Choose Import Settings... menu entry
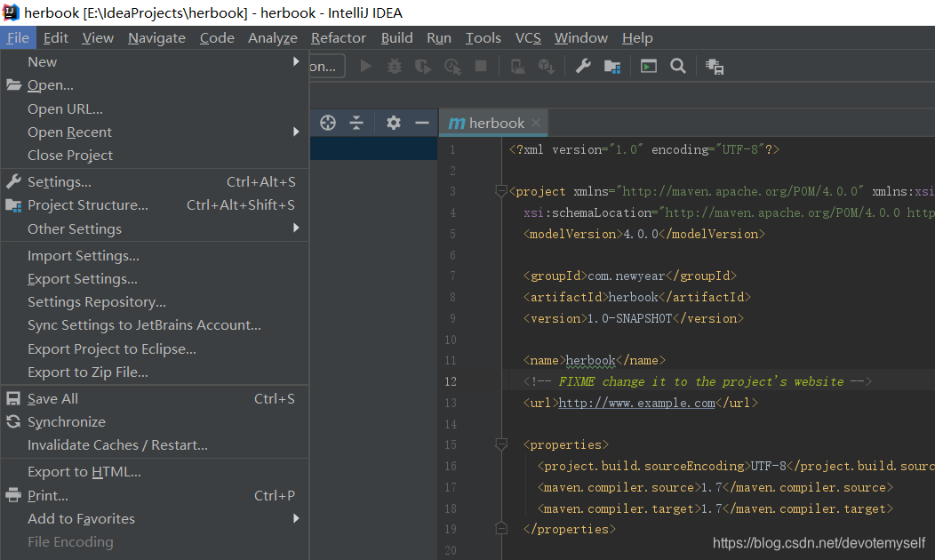The width and height of the screenshot is (935, 560). click(x=155, y=256)
